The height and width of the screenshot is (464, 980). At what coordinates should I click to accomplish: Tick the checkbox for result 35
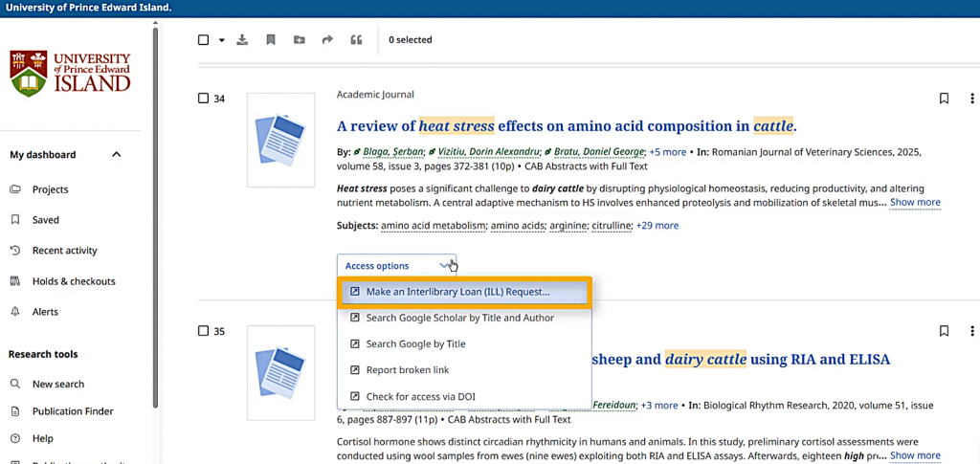point(203,331)
